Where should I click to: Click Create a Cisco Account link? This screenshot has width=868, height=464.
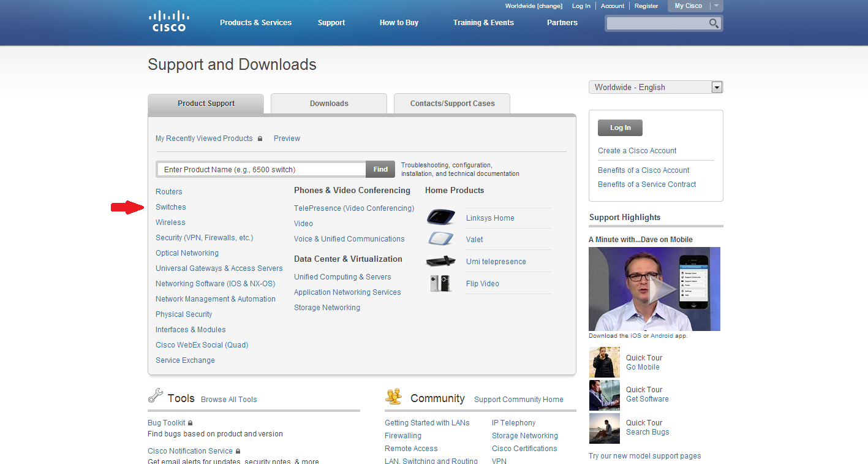click(637, 151)
